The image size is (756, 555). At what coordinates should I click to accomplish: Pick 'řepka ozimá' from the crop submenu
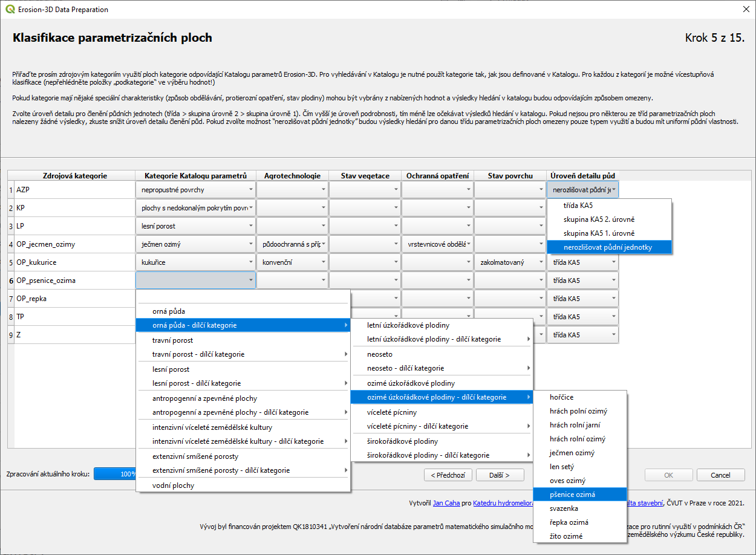[x=581, y=522]
